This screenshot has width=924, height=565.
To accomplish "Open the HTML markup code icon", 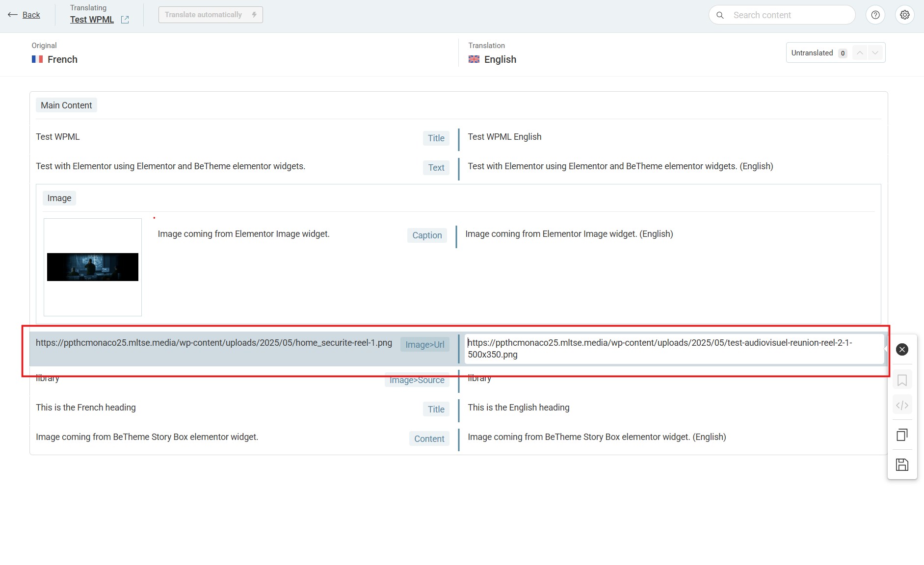I will point(902,405).
